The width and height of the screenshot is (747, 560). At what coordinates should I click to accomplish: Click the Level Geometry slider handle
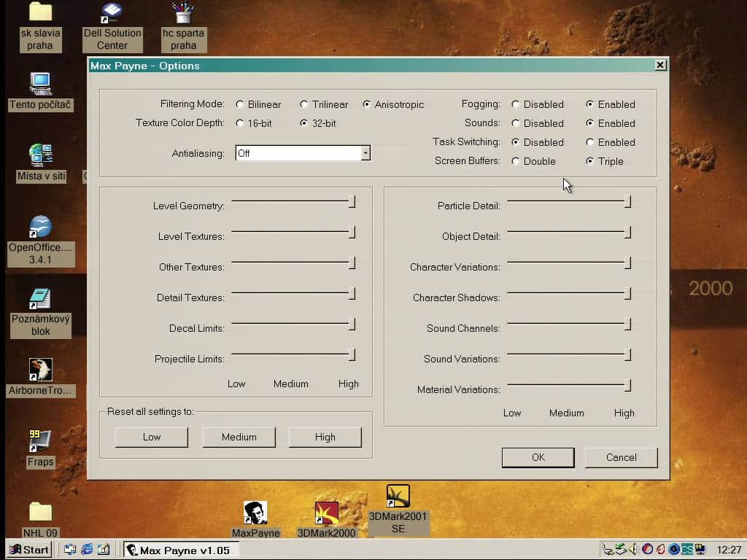(352, 201)
